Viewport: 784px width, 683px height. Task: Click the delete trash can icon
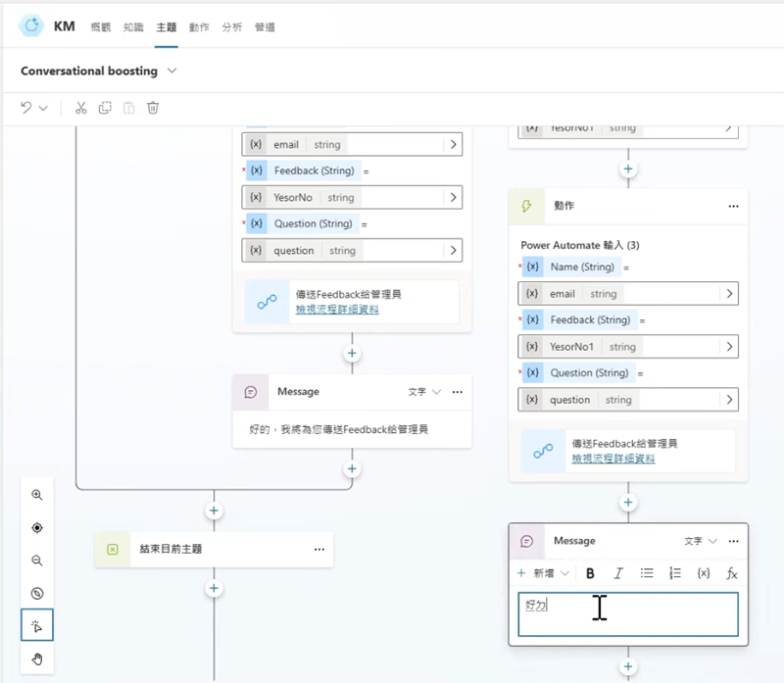point(153,108)
